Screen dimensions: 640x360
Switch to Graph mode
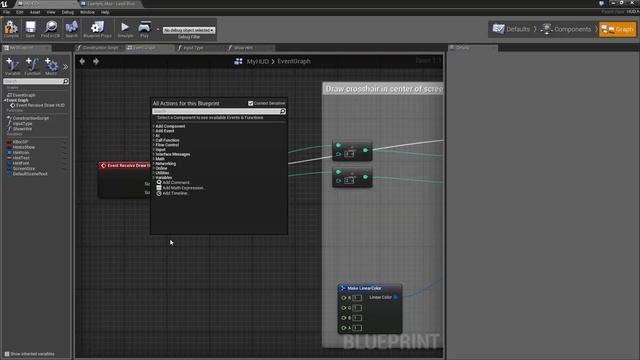coord(618,29)
